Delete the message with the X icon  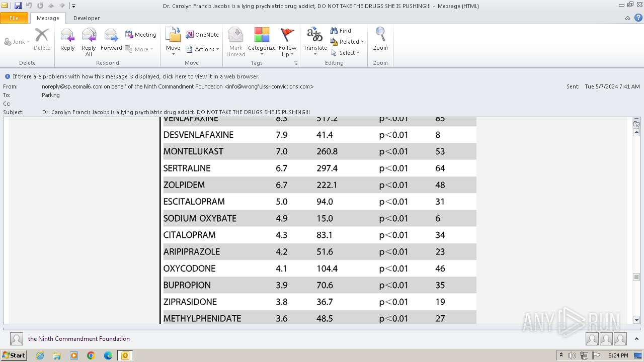coord(42,40)
